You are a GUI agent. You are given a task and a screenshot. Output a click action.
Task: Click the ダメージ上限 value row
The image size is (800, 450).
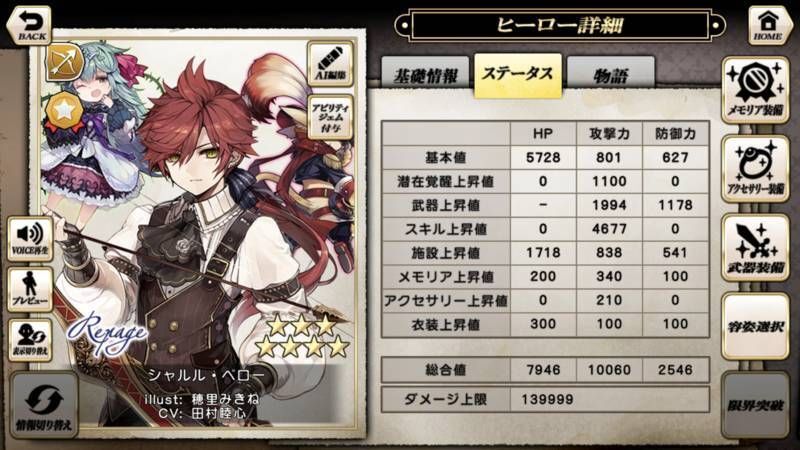pos(545,399)
